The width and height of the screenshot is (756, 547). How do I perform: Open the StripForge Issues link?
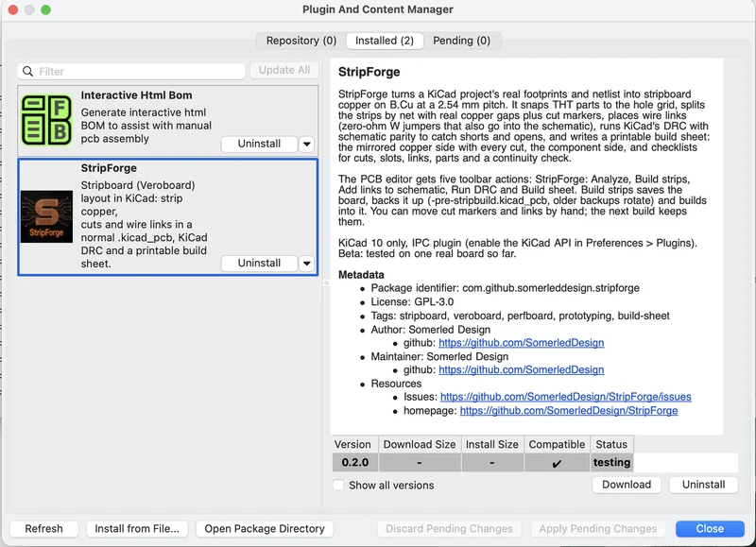pos(565,397)
